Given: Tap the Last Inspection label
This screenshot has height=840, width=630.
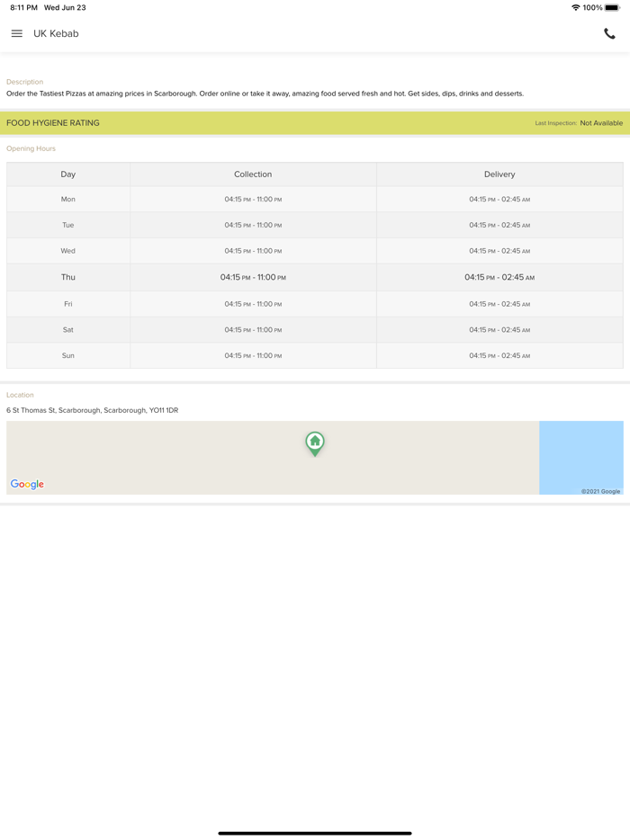Looking at the screenshot, I should (x=555, y=123).
